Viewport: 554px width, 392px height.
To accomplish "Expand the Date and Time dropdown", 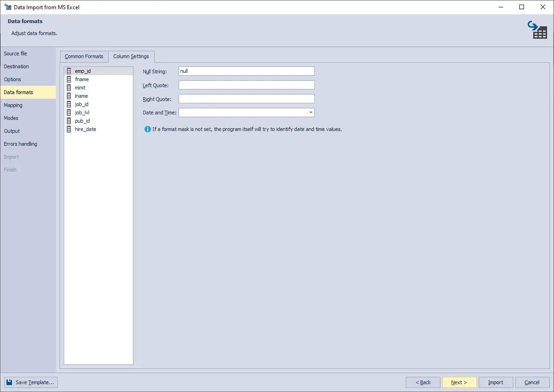I will [x=311, y=113].
